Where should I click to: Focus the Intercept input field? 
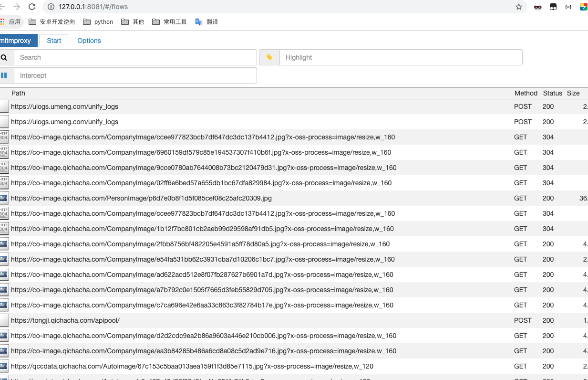[135, 75]
